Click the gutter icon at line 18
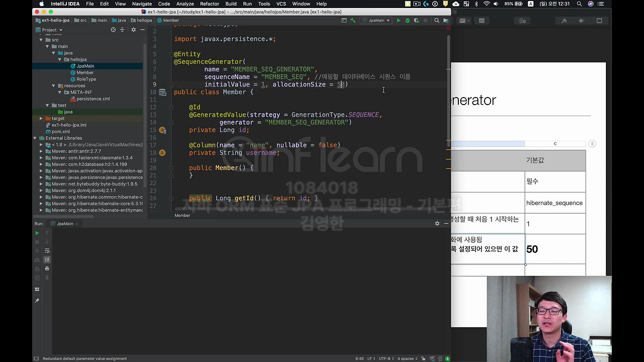 click(x=162, y=153)
